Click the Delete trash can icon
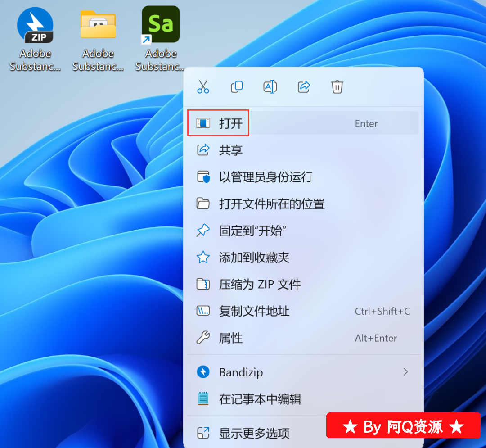This screenshot has height=448, width=486. pos(337,86)
